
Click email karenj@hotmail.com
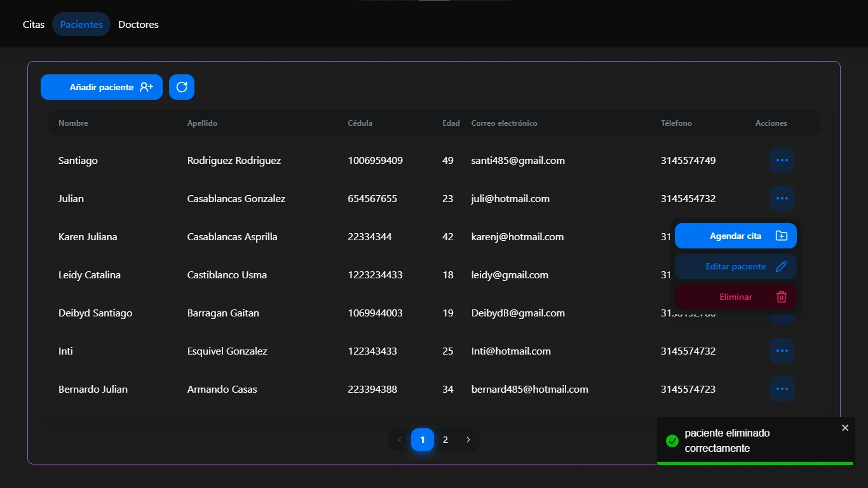pos(518,236)
